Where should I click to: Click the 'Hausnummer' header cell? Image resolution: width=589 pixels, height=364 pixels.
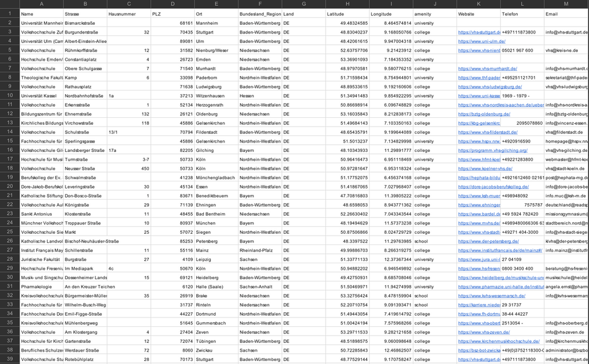pyautogui.click(x=129, y=14)
